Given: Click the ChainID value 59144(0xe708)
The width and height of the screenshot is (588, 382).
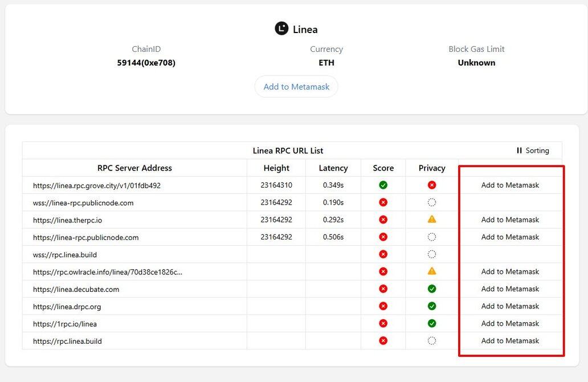Looking at the screenshot, I should tap(146, 63).
